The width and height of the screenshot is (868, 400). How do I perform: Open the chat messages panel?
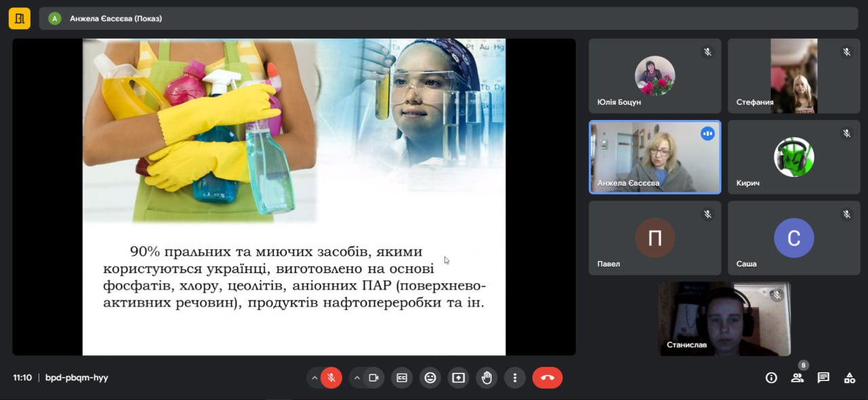[823, 378]
